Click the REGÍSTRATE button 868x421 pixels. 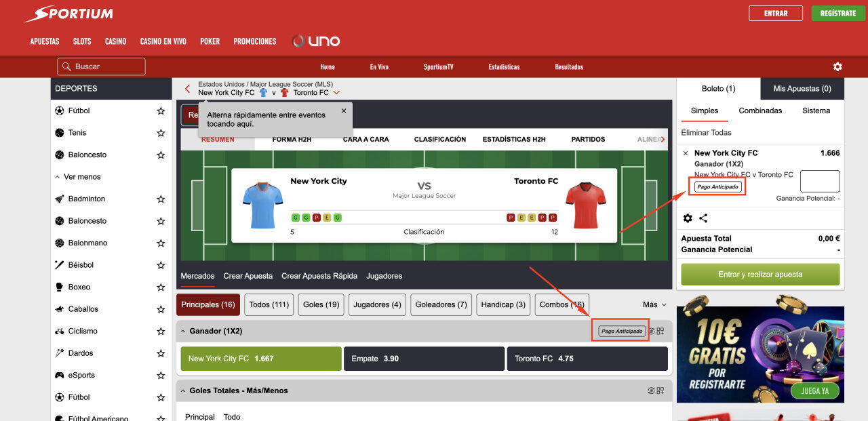[x=838, y=14]
